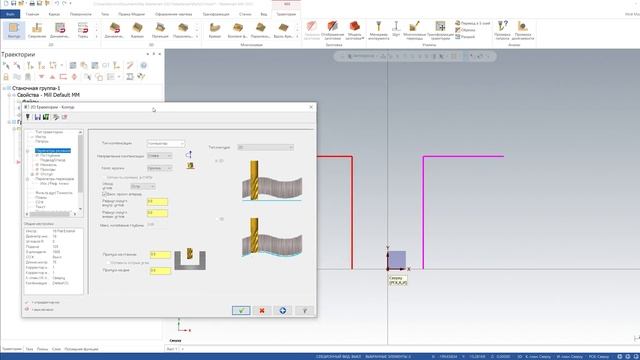Click the undo arrow in quick access toolbar

57,3
